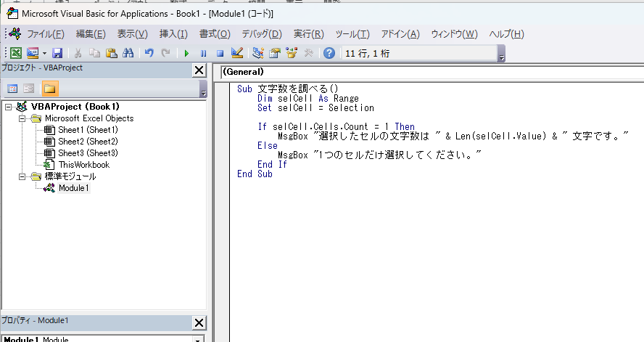Image resolution: width=644 pixels, height=342 pixels.
Task: Open the Module1 Module object dropdown
Action: point(198,340)
